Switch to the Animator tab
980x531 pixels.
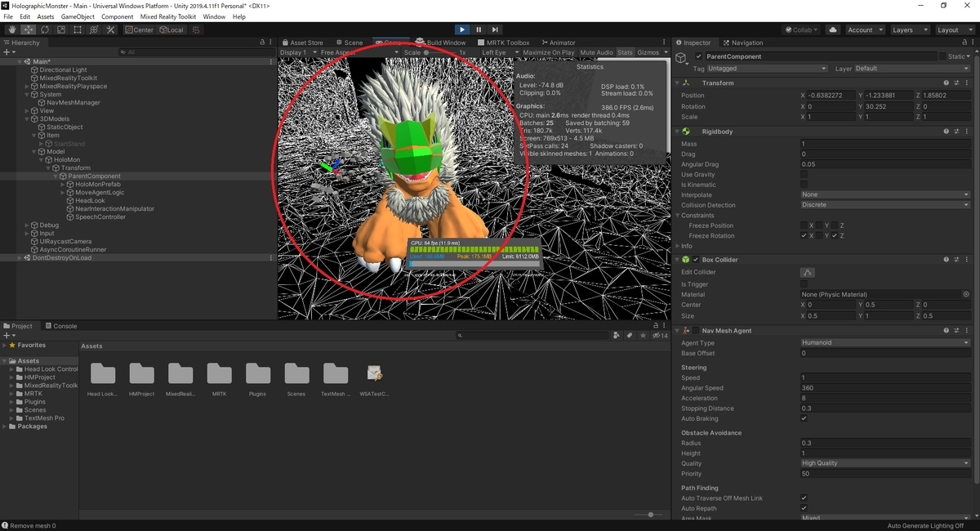click(x=557, y=42)
